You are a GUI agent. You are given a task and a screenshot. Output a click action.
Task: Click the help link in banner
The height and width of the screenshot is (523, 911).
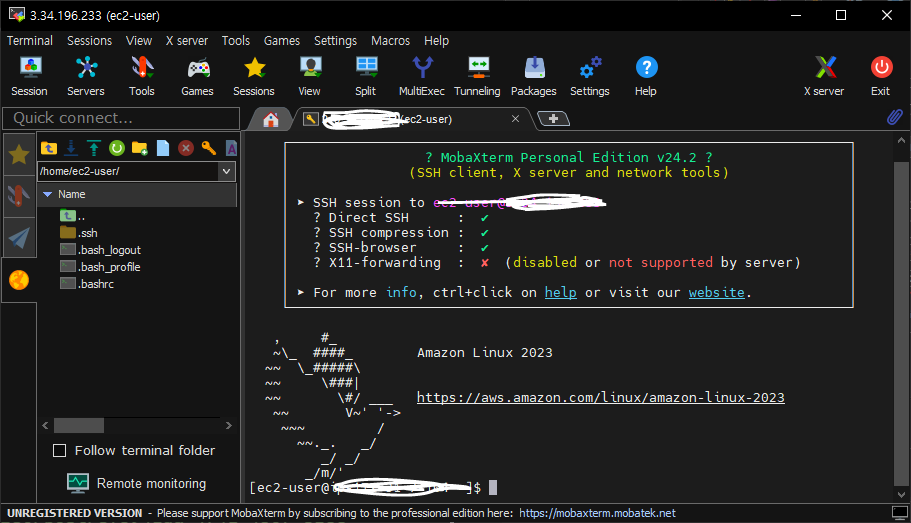click(561, 292)
